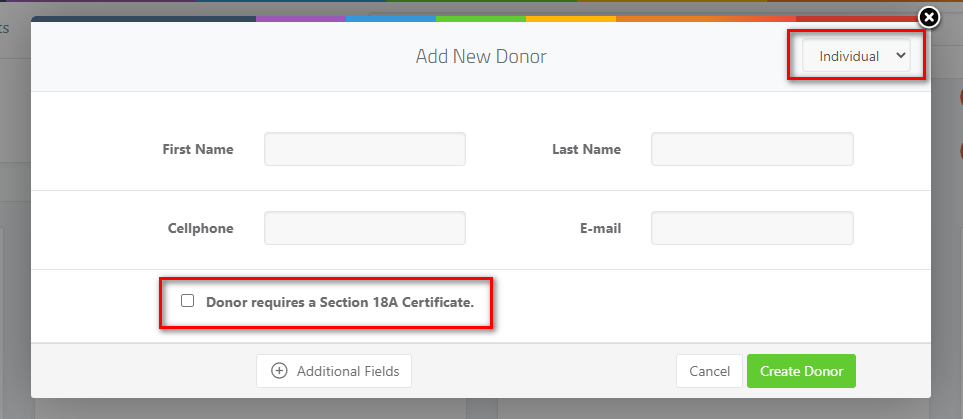Click the E-mail field label
Viewport: 963px width, 419px height.
coord(601,229)
